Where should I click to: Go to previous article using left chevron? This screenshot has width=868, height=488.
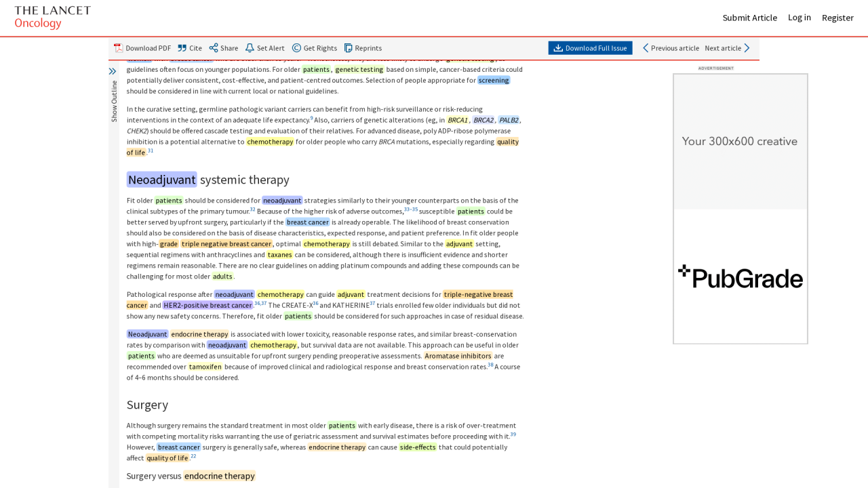coord(646,48)
